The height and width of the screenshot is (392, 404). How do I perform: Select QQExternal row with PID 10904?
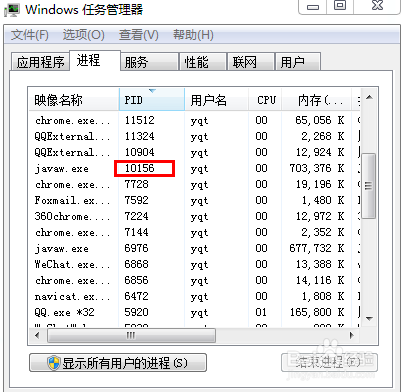coord(195,152)
